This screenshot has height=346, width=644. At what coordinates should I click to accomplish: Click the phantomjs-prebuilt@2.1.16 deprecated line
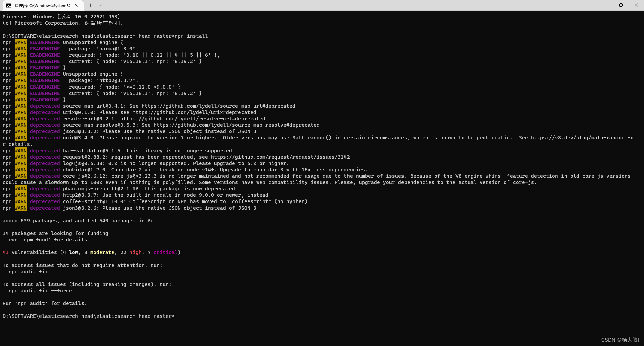(119, 189)
